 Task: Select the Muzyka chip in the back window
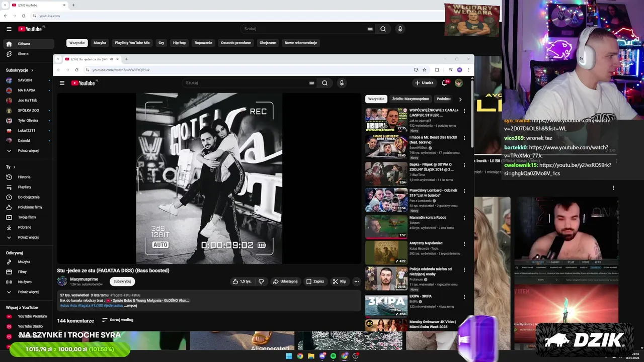click(x=100, y=43)
